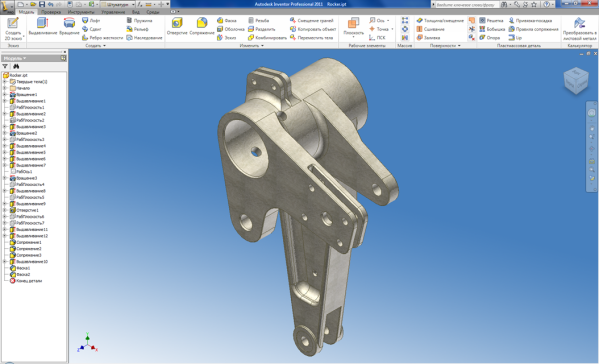Image resolution: width=599 pixels, height=364 pixels.
Task: Open the Модель browser header dropdown
Action: tap(15, 58)
